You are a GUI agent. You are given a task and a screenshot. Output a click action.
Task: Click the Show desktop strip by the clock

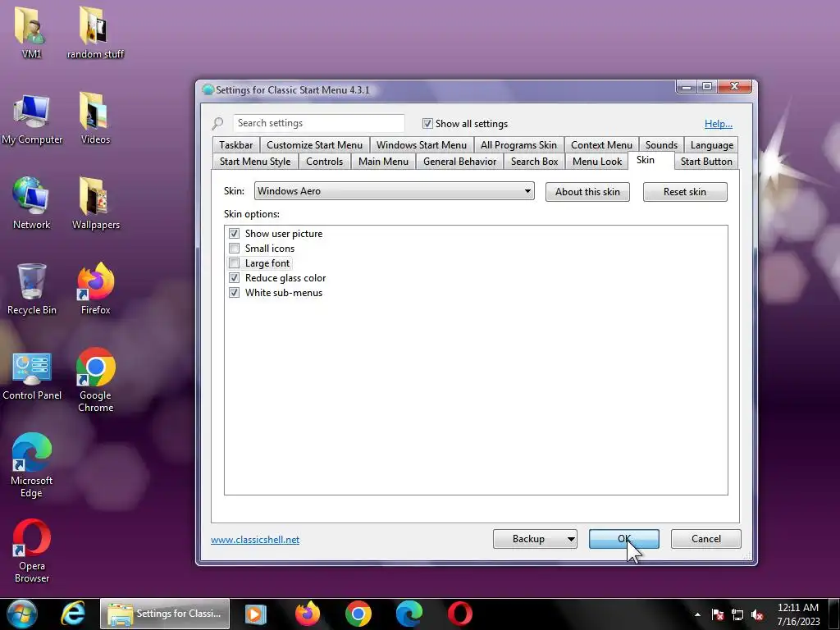(x=834, y=614)
